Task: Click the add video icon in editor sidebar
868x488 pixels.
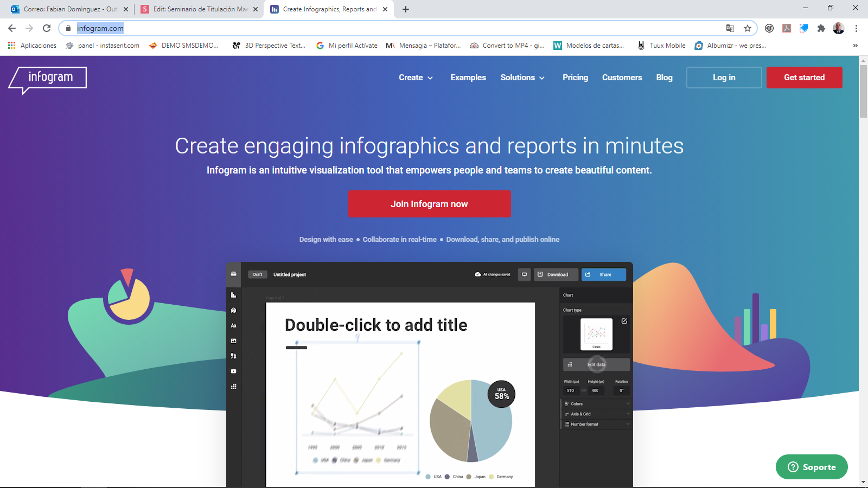Action: click(x=234, y=371)
